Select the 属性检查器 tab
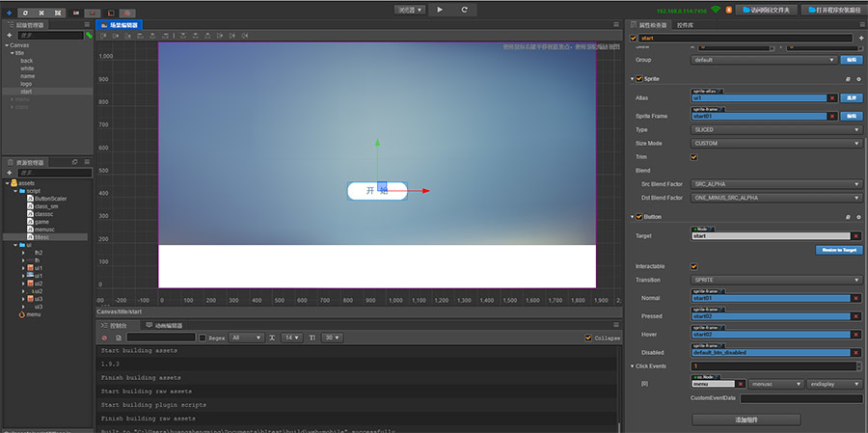Screen dimensions: 868x433 (x=650, y=25)
